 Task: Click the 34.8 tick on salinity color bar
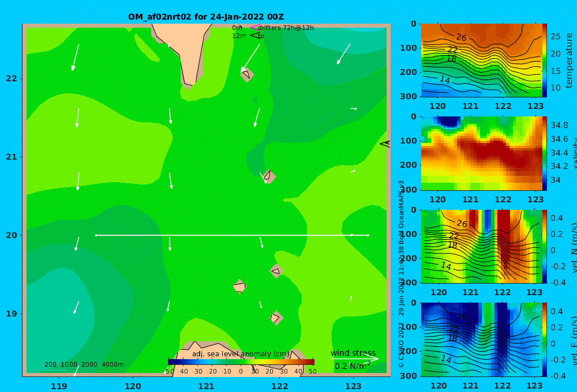(559, 125)
